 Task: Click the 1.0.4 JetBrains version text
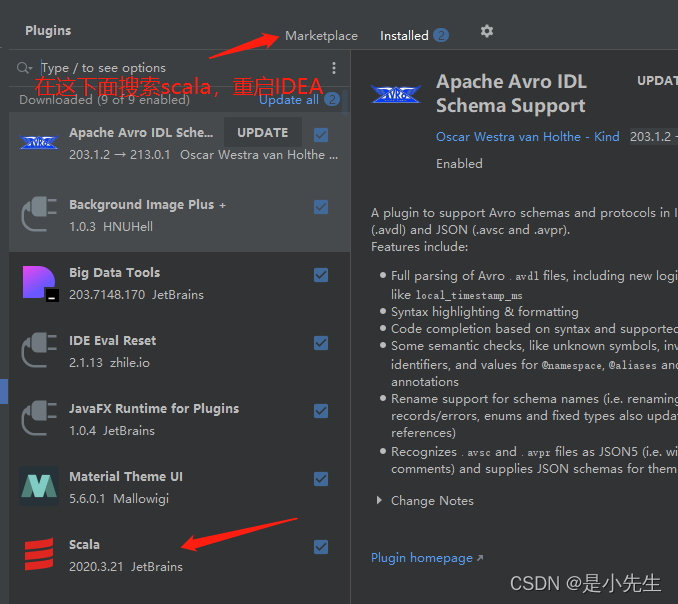click(x=112, y=431)
